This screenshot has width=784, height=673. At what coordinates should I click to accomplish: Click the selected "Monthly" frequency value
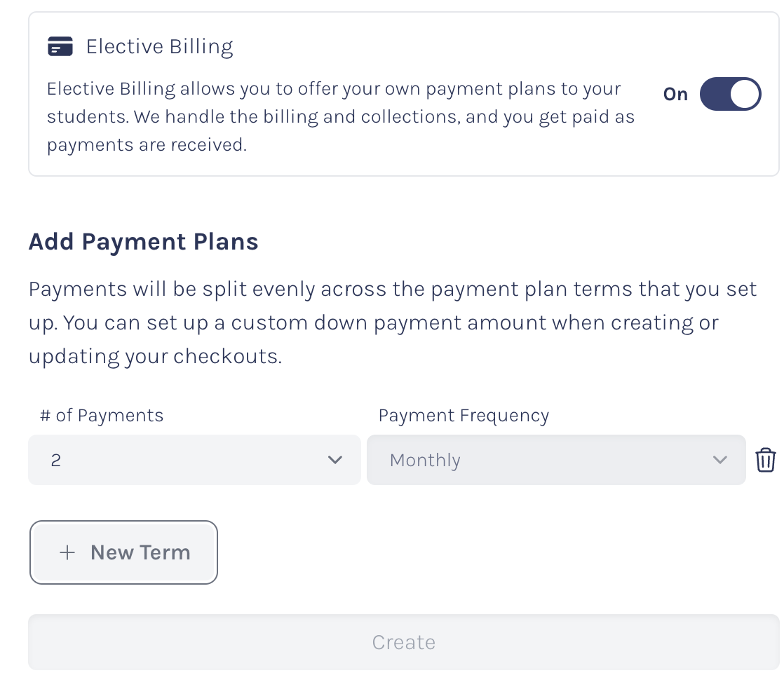point(425,461)
